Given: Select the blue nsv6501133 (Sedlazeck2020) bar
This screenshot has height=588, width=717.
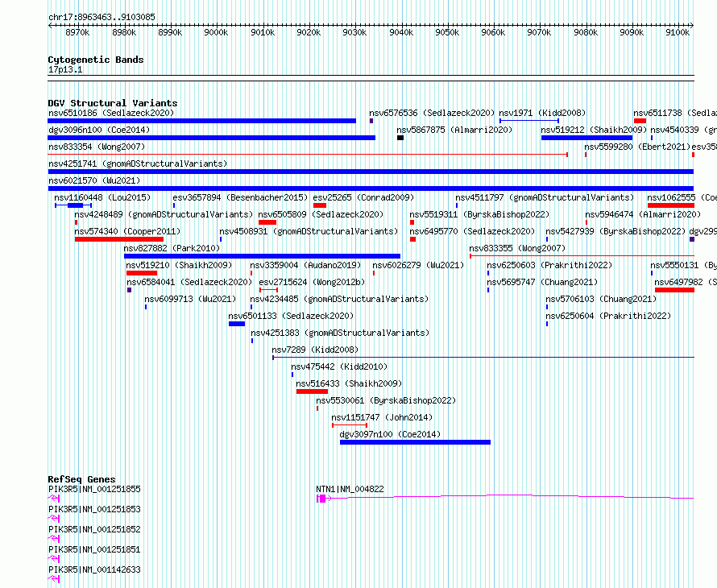Looking at the screenshot, I should point(237,324).
